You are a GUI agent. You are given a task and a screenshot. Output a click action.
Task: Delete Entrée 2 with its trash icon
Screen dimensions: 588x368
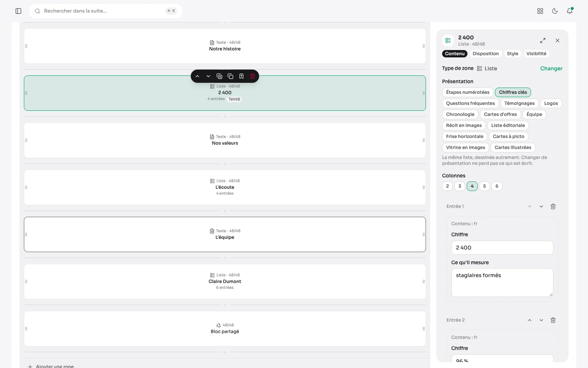click(x=553, y=320)
